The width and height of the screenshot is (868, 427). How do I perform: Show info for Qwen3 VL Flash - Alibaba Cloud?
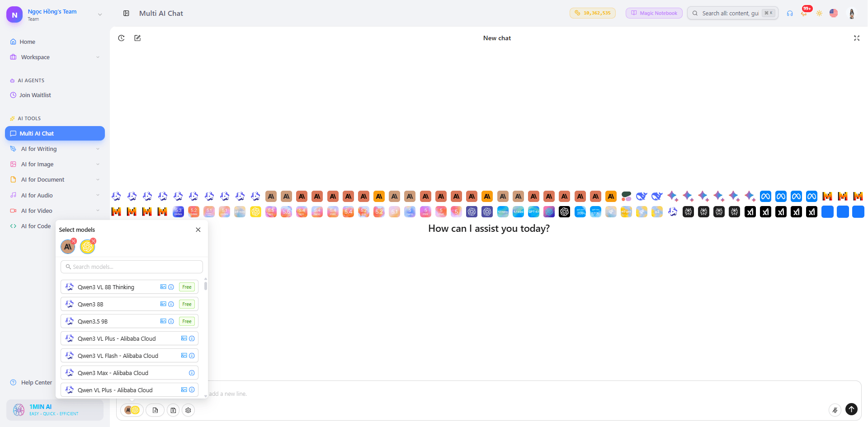pyautogui.click(x=192, y=356)
